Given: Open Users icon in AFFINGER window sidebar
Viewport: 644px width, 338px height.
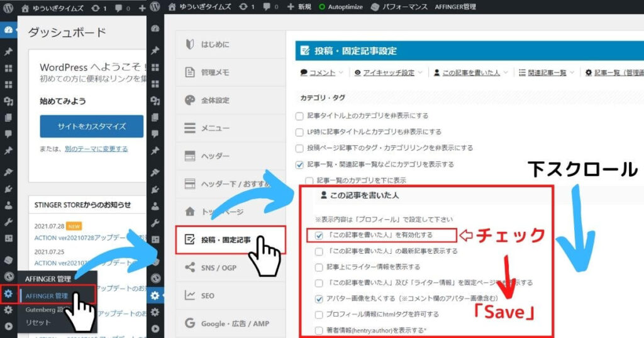Looking at the screenshot, I should click(x=155, y=206).
